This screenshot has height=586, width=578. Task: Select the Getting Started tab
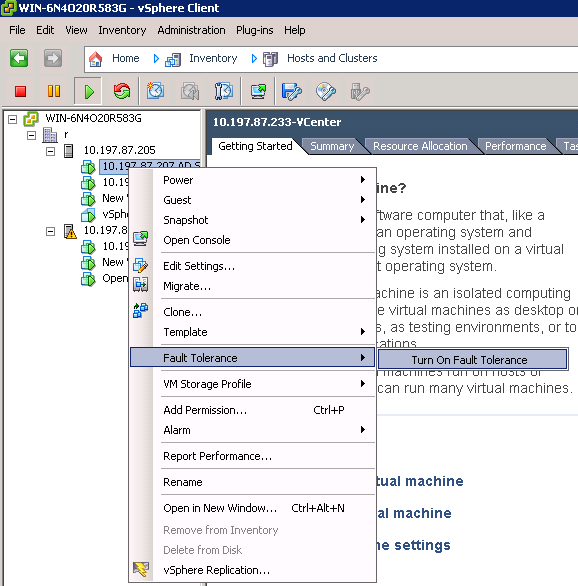pos(255,146)
